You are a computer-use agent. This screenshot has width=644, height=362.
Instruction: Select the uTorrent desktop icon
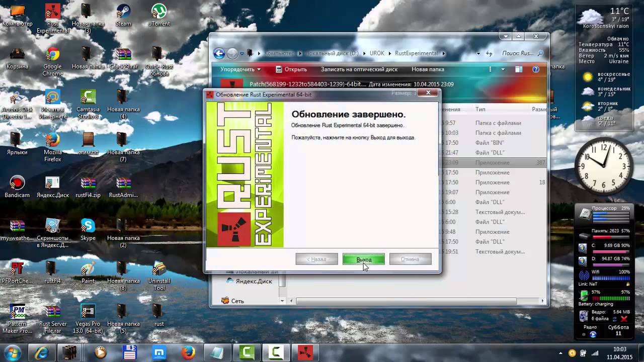coord(159,15)
